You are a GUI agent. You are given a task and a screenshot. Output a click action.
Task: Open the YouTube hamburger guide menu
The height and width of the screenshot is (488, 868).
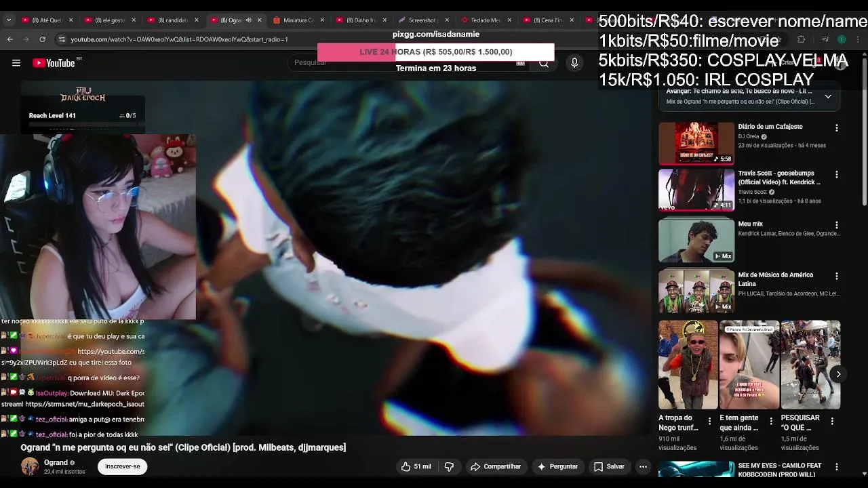click(x=16, y=63)
